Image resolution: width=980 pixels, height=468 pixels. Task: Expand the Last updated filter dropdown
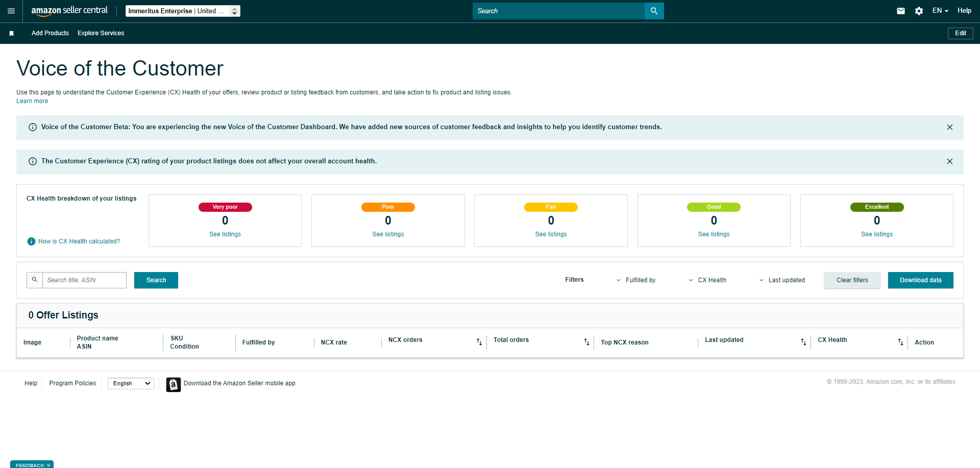(x=781, y=280)
